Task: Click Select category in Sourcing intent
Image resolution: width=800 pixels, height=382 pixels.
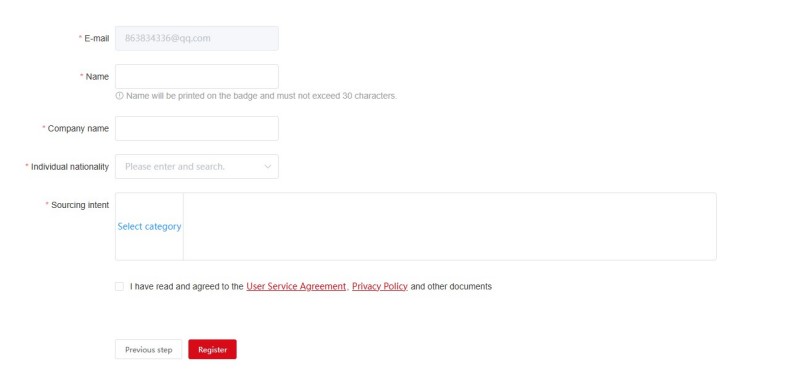Action: pyautogui.click(x=149, y=226)
